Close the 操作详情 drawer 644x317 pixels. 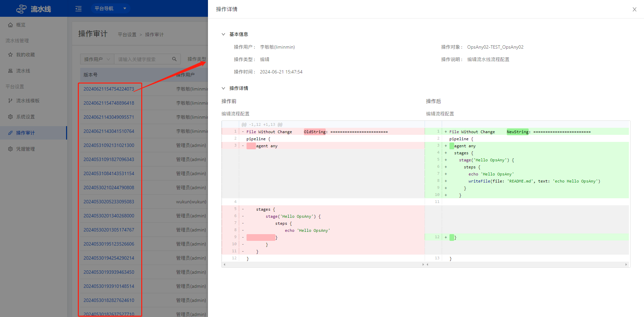click(634, 9)
